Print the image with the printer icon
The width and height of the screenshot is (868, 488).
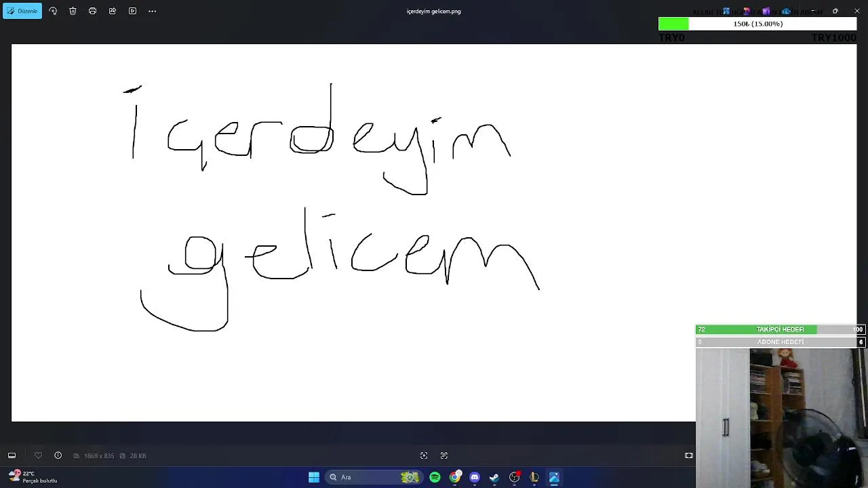click(92, 11)
